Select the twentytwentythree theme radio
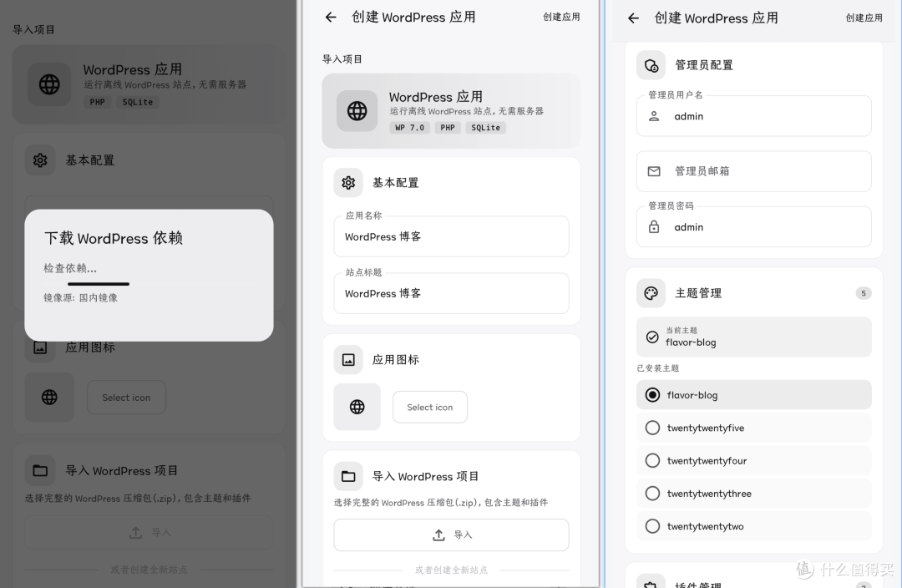This screenshot has width=902, height=588. click(x=652, y=494)
